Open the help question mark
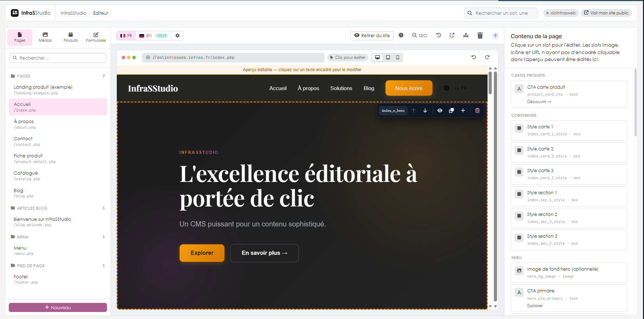The height and width of the screenshot is (319, 644). click(495, 36)
